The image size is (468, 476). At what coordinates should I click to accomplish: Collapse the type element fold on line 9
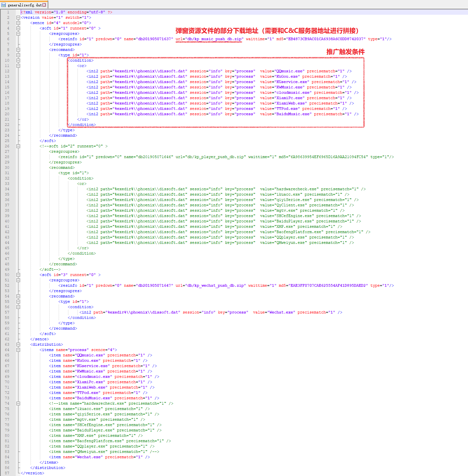[18, 55]
